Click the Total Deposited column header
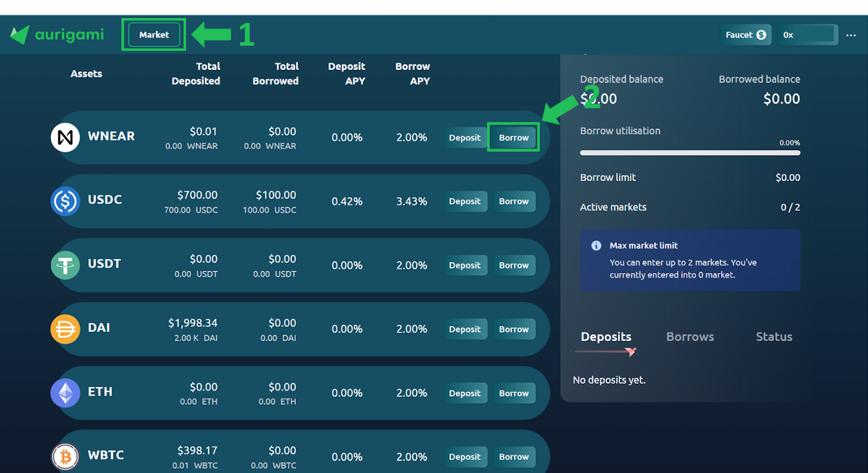 click(x=196, y=74)
